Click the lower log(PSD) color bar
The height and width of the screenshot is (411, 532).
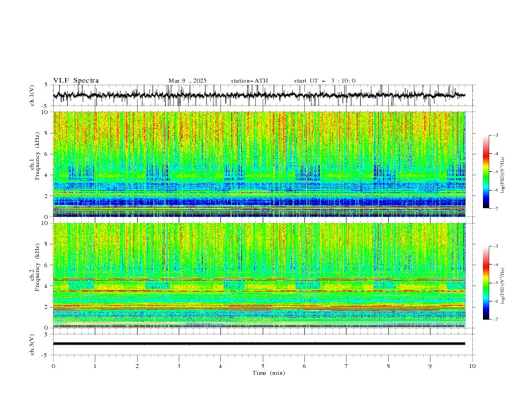(486, 283)
